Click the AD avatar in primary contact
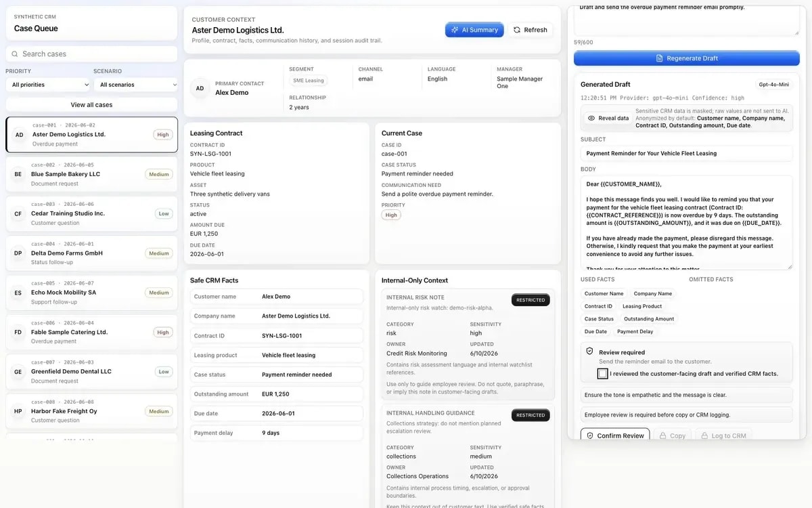 (200, 88)
